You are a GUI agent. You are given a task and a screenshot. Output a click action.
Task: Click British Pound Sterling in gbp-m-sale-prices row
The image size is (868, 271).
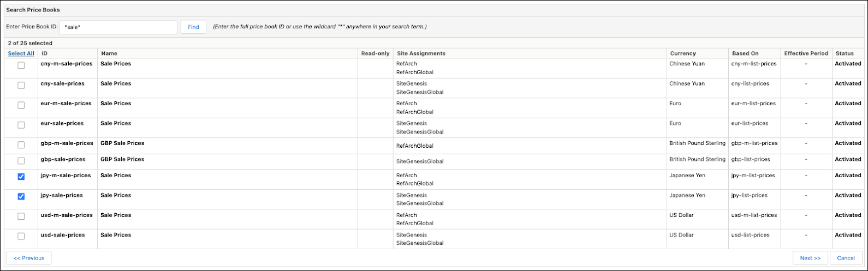pos(697,143)
